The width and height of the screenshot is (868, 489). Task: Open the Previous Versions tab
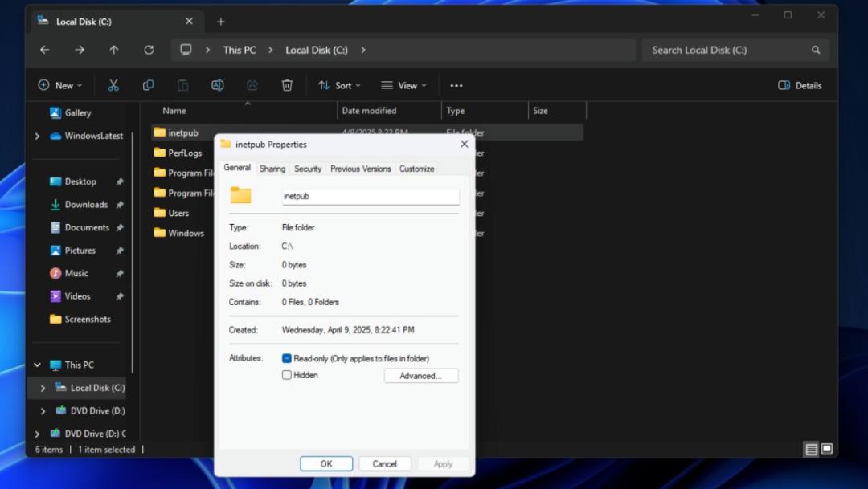(x=359, y=169)
